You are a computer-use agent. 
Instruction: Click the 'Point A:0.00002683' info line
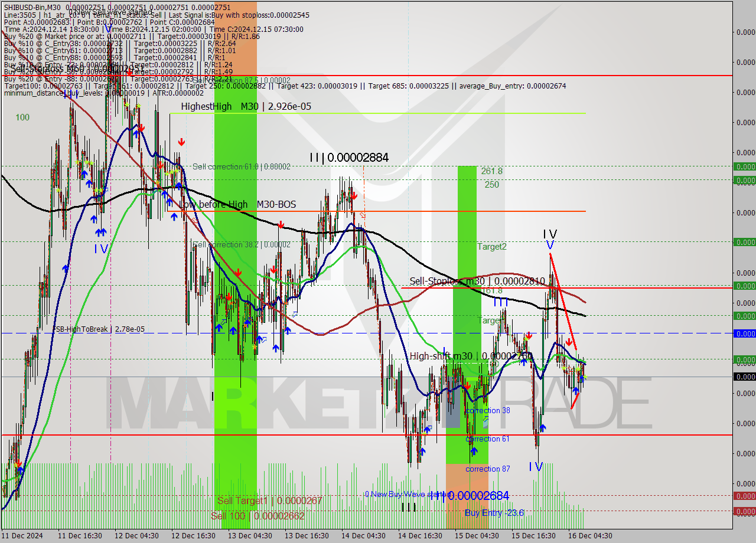[x=109, y=22]
